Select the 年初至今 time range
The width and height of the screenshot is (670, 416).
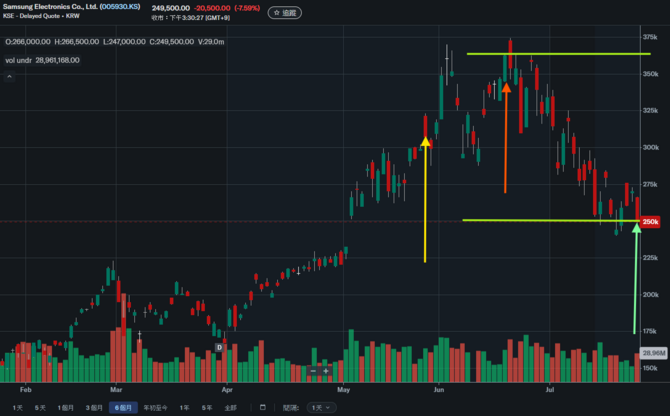tap(156, 408)
